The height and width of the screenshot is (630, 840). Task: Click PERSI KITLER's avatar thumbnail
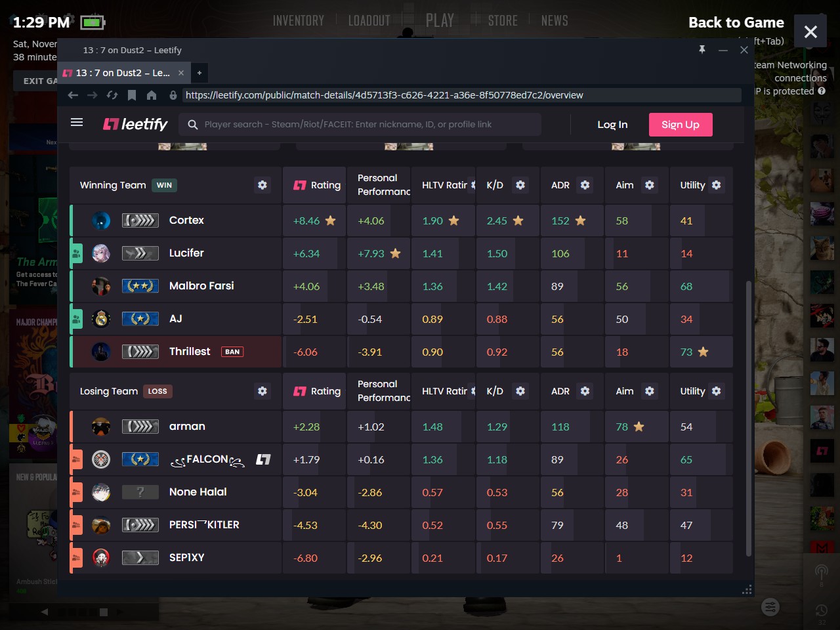click(101, 525)
